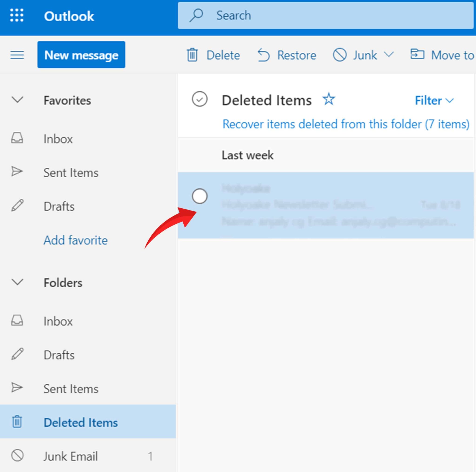Click the Restore arrow icon
476x472 pixels.
263,55
